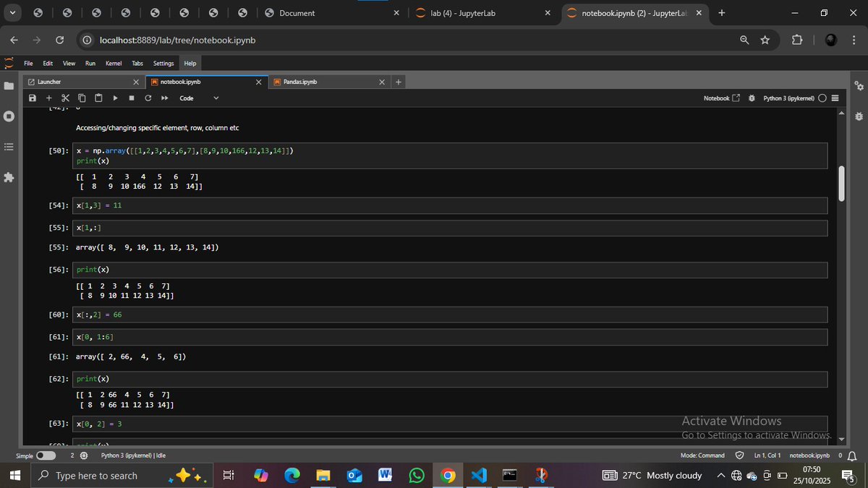Open the Run menu
Screen dimensions: 868x488
click(x=90, y=64)
